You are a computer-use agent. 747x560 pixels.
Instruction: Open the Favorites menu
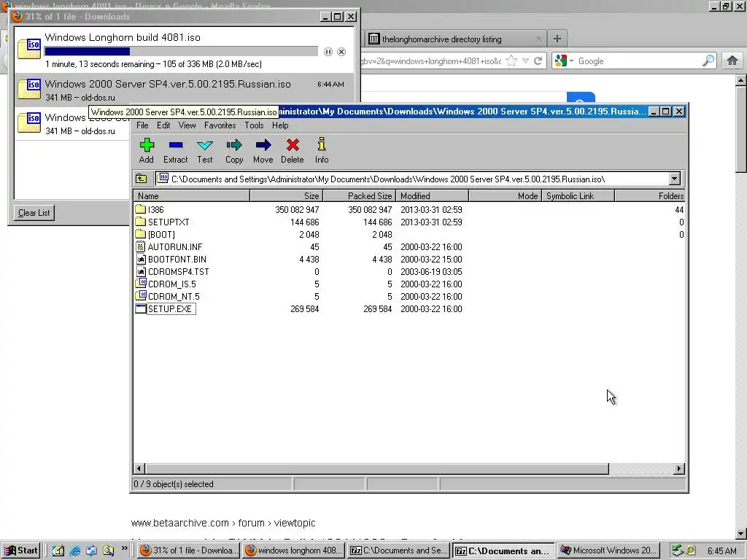(220, 125)
